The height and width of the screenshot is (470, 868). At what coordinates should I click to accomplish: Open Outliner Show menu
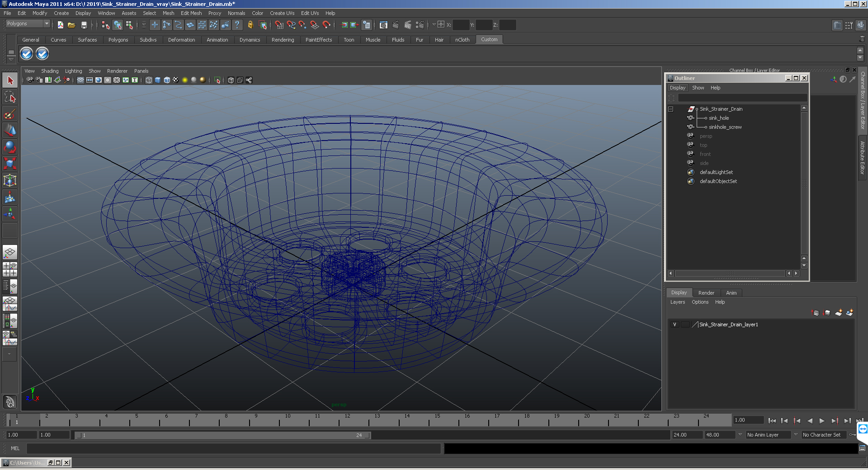click(698, 88)
